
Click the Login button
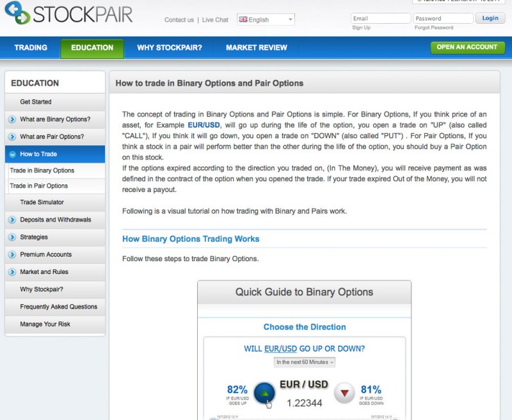tap(490, 19)
